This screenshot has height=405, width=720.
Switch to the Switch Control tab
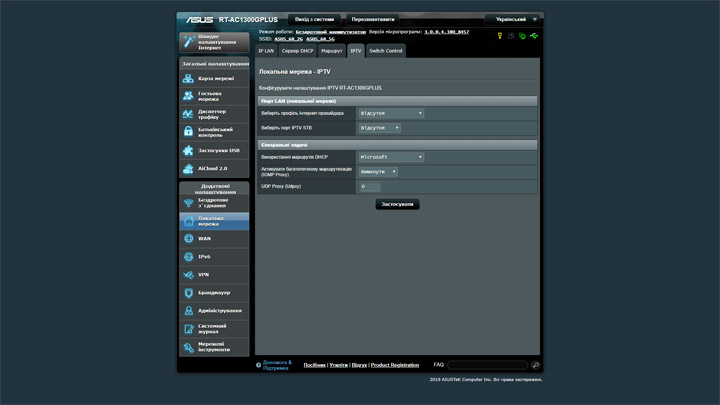pyautogui.click(x=386, y=51)
